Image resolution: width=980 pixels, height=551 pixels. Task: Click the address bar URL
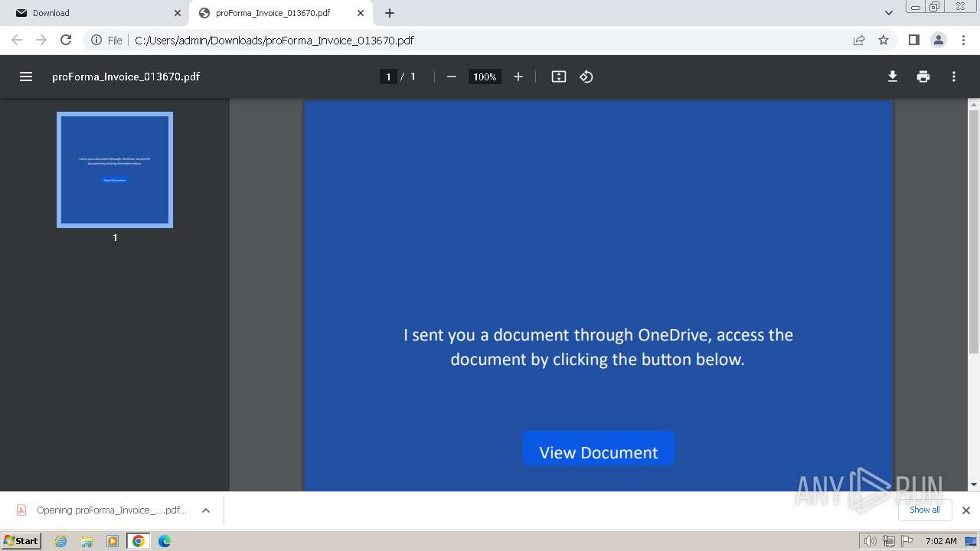[x=274, y=40]
